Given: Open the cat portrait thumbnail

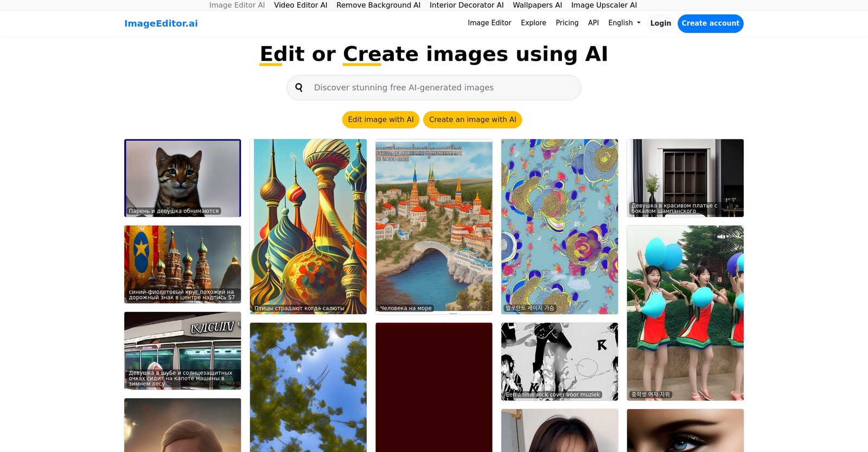Looking at the screenshot, I should (182, 178).
